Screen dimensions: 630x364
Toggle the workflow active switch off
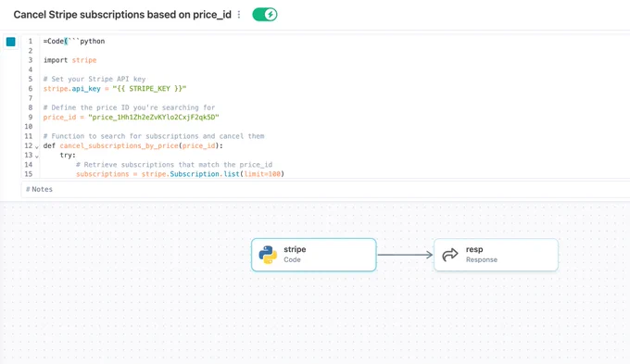[x=265, y=15]
